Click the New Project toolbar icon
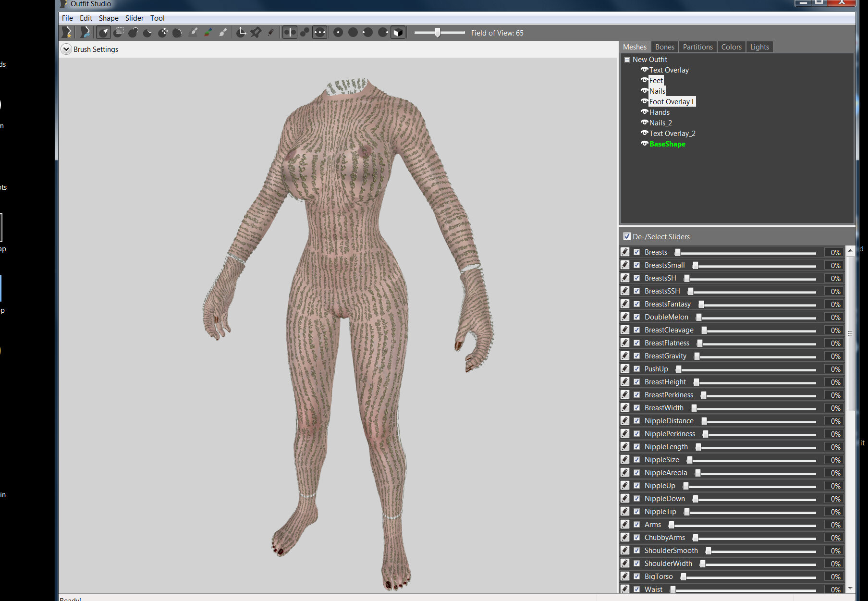This screenshot has width=868, height=601. coord(67,32)
